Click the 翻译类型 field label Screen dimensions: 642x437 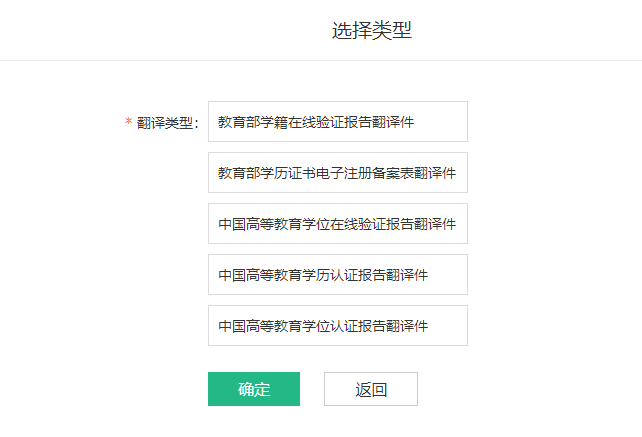(168, 122)
